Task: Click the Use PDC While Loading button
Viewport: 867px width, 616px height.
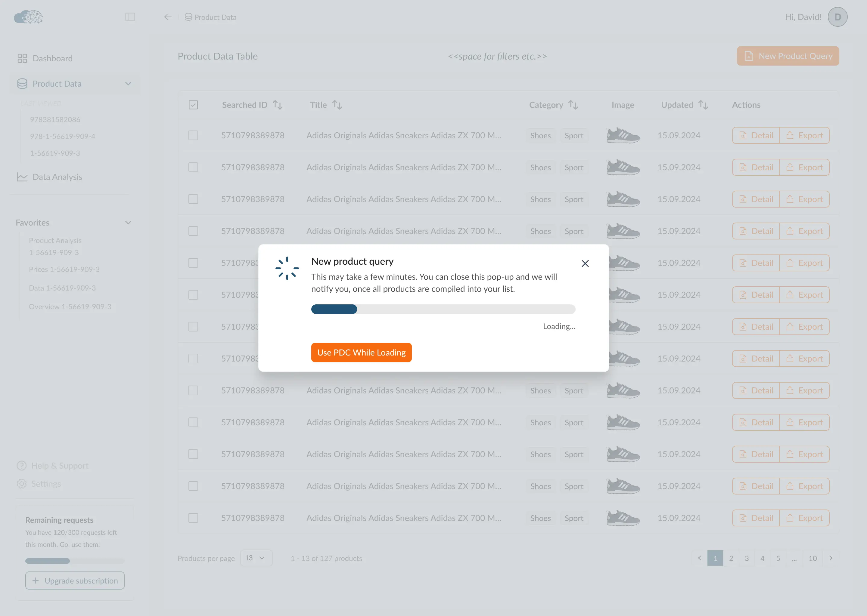Action: point(361,353)
